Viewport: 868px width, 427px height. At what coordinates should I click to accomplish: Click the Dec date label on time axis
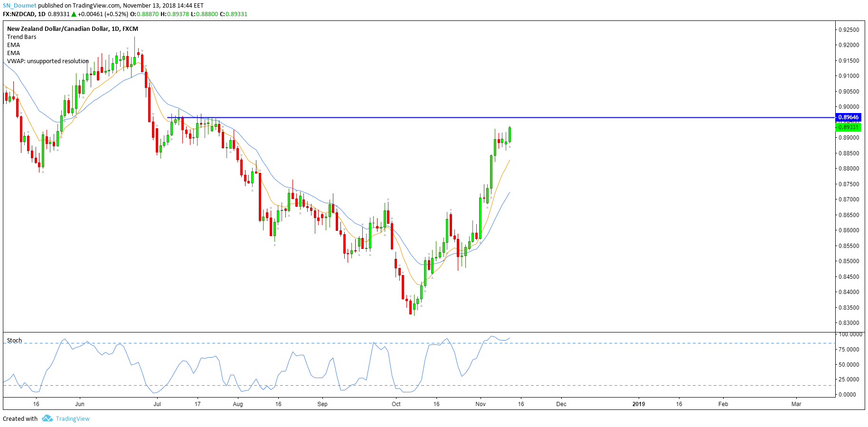coord(561,404)
